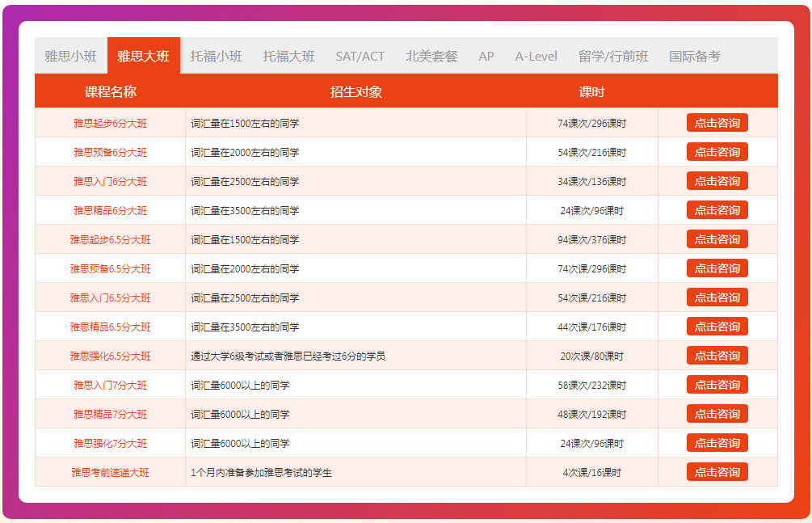Click the 雅思起步6.5分大班 course name

pos(110,240)
